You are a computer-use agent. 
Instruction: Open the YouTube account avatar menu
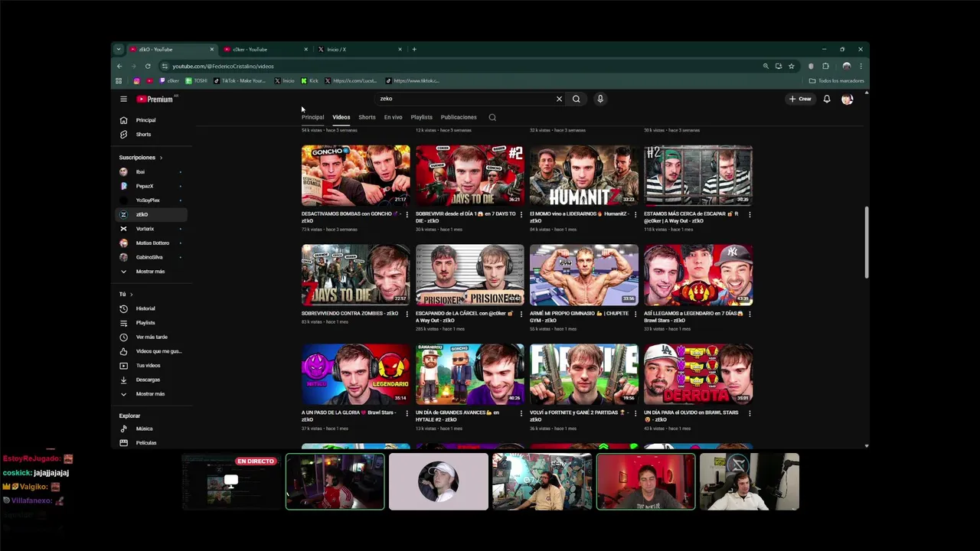847,99
